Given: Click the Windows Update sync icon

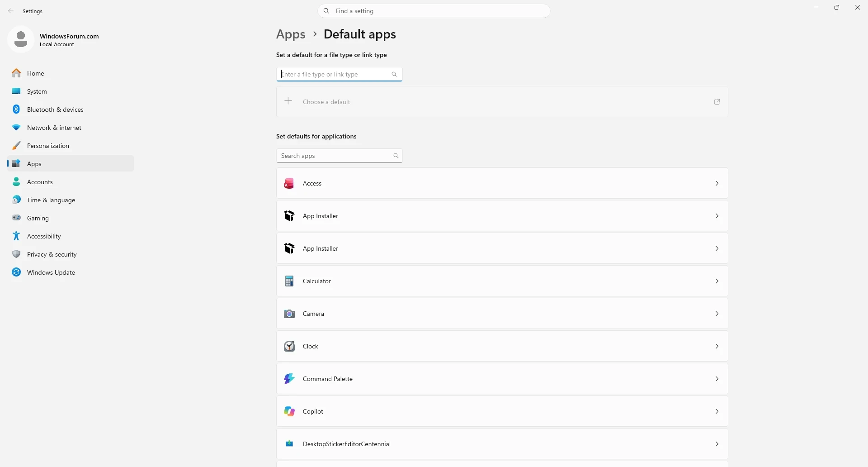Looking at the screenshot, I should point(16,272).
